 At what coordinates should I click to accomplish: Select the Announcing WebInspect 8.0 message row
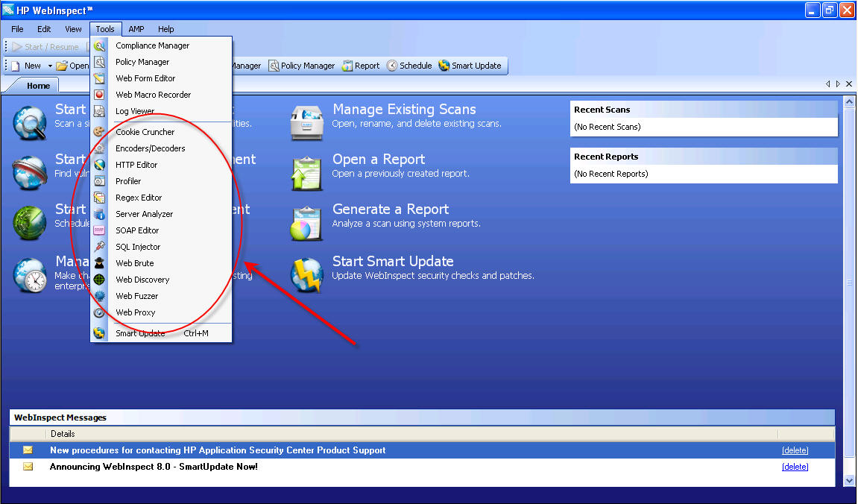(x=422, y=467)
